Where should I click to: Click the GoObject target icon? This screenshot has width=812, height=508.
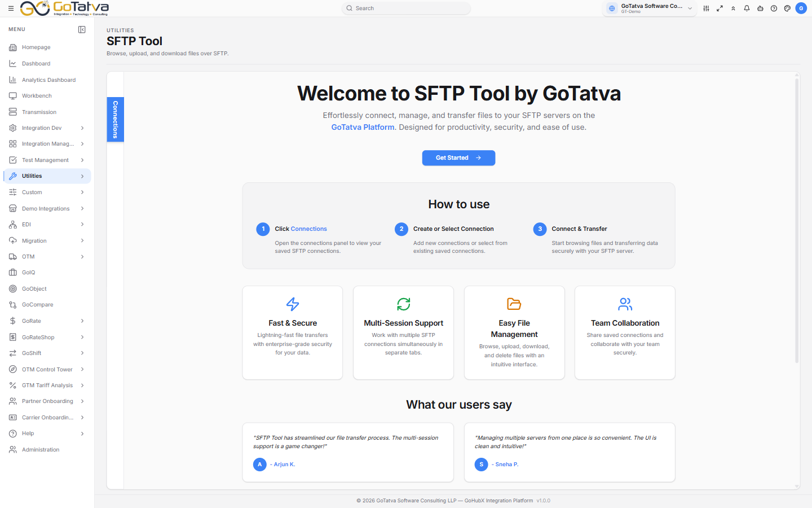tap(13, 289)
